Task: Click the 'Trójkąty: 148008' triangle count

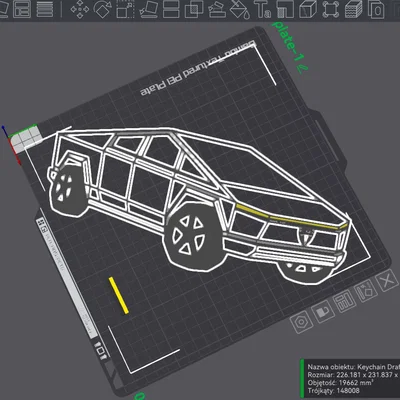Action: click(334, 391)
